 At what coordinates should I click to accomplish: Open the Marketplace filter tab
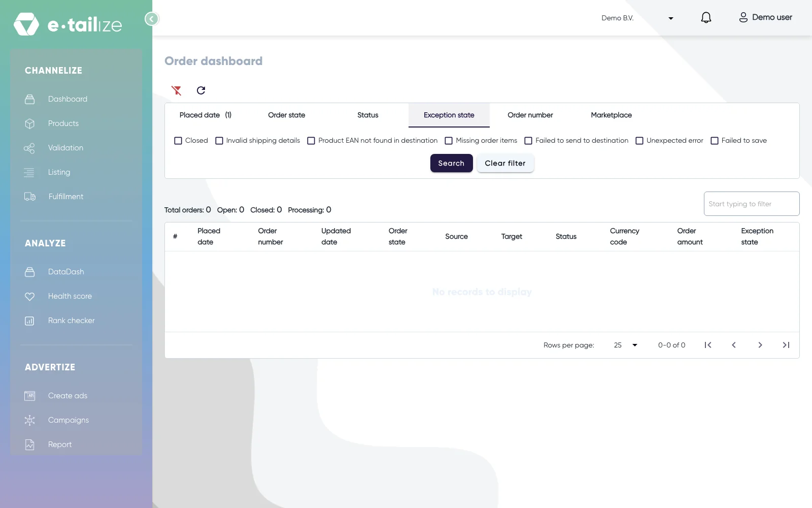tap(612, 115)
